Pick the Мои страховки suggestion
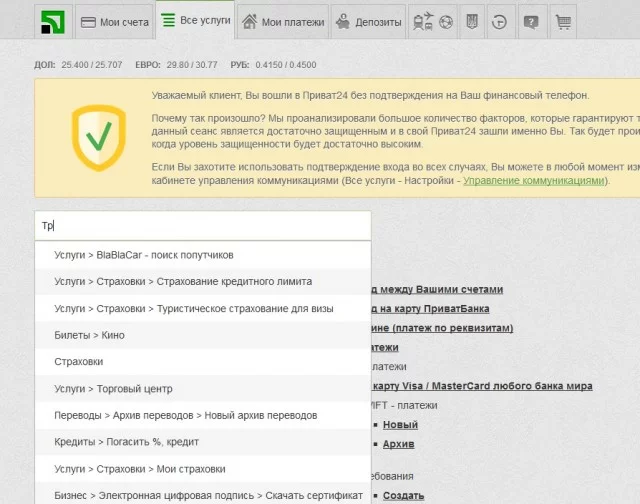Screen dimensions: 640x504 coord(203,469)
